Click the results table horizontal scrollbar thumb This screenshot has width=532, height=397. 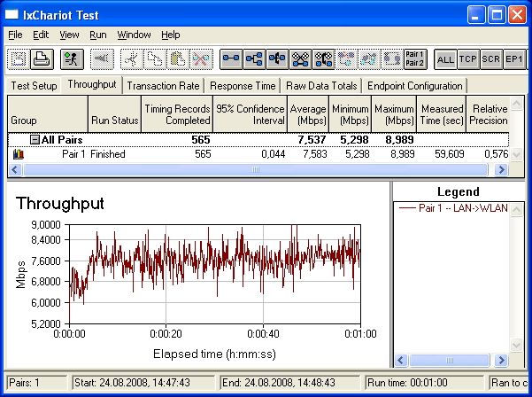coord(256,169)
